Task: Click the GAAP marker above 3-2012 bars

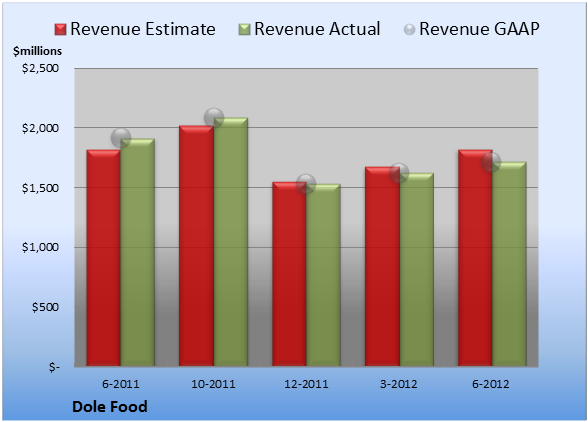Action: pos(399,173)
